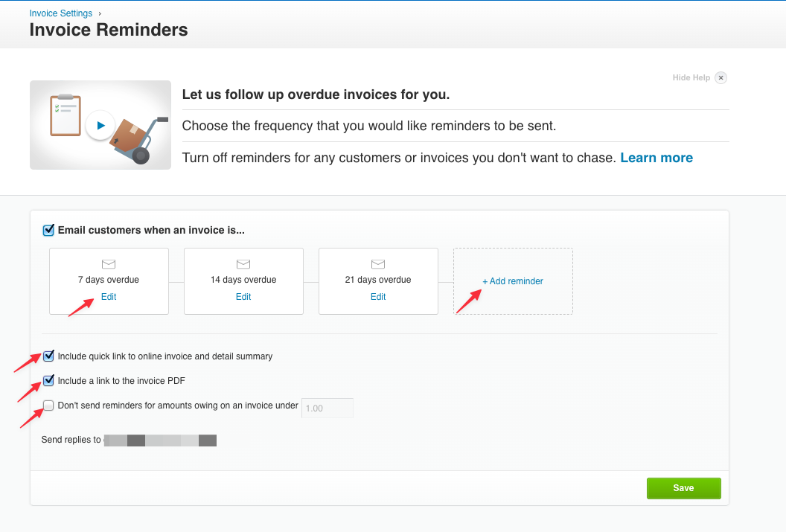Toggle the Email customers when an invoice is checkbox
The image size is (786, 532).
point(48,230)
